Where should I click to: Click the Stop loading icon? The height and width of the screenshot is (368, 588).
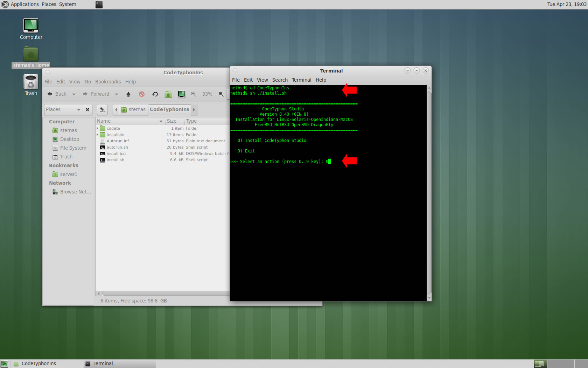142,94
